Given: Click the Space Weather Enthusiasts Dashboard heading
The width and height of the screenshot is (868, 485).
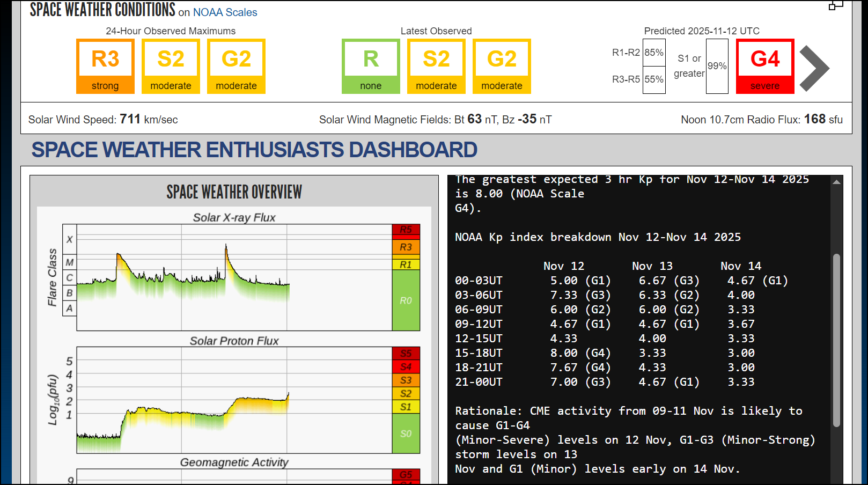Looking at the screenshot, I should (x=254, y=150).
